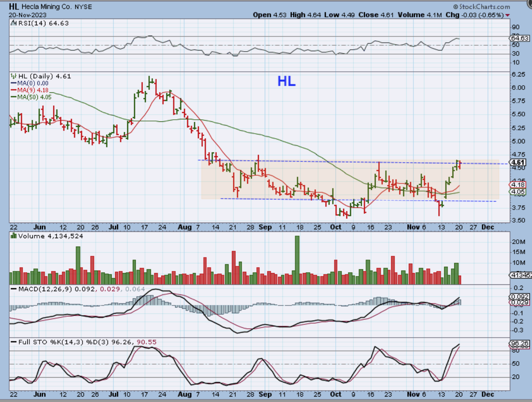Click the Oct label on the price date axis

coord(335,227)
